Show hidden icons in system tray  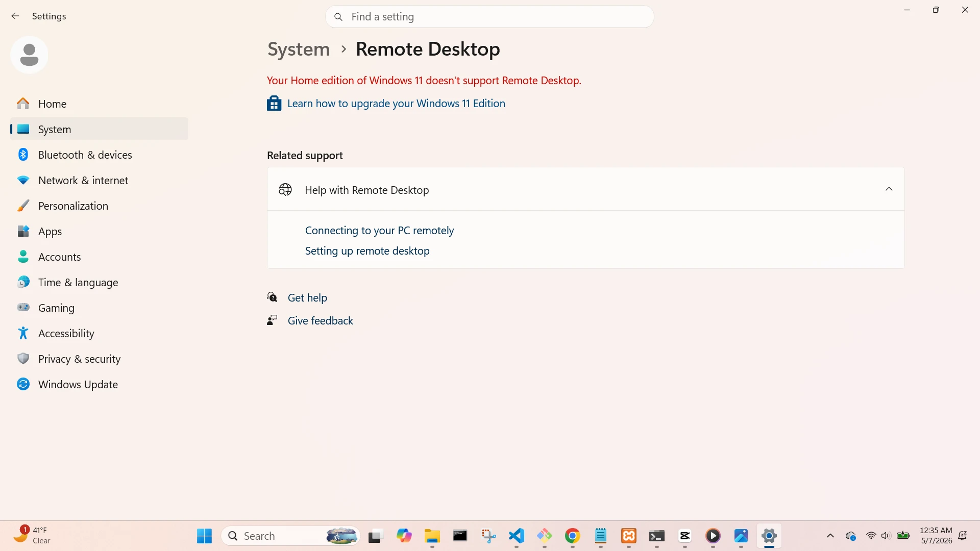(830, 536)
